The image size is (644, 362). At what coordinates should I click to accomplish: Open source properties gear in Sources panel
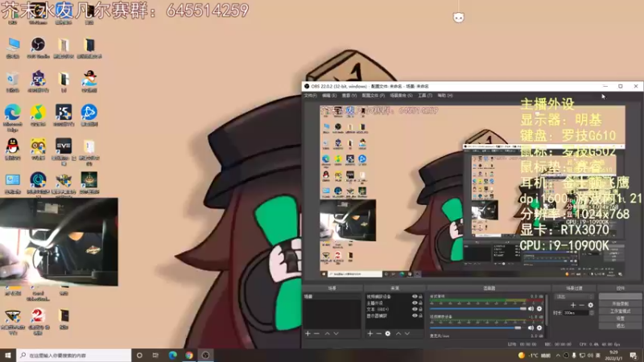pyautogui.click(x=388, y=334)
